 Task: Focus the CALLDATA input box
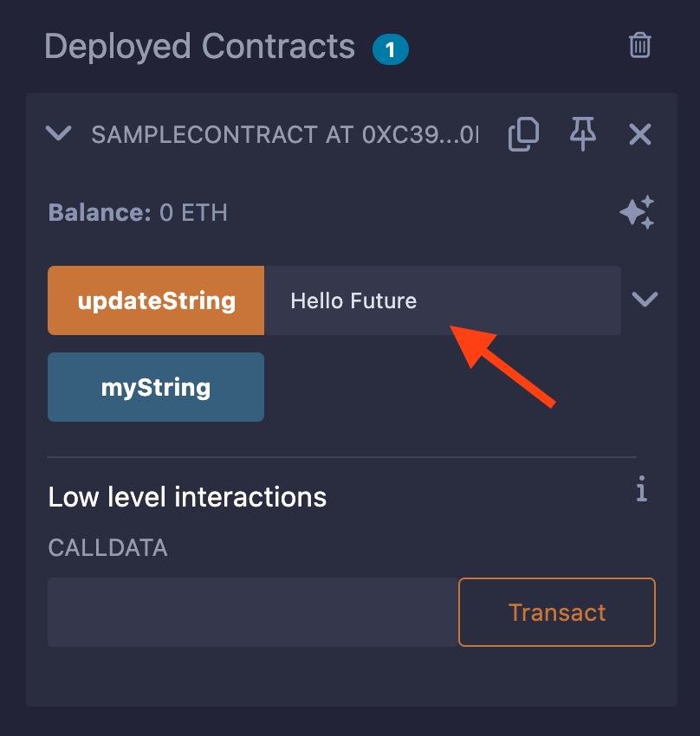(x=253, y=612)
